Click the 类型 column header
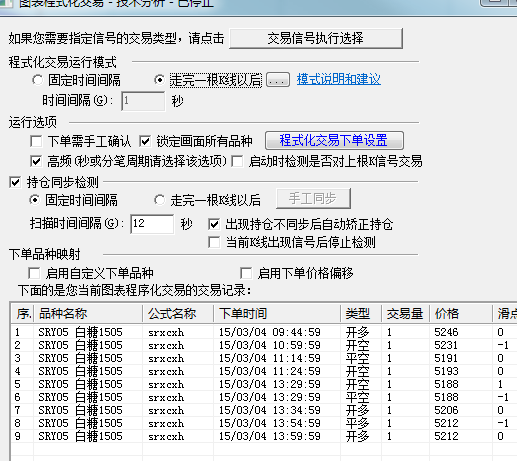 (361, 314)
